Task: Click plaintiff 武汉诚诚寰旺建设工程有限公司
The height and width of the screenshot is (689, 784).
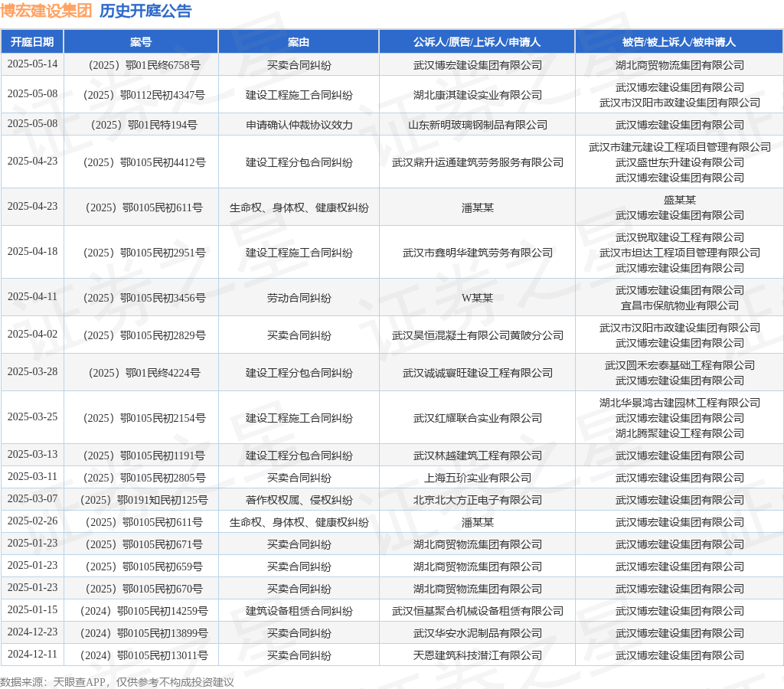Action: (478, 373)
